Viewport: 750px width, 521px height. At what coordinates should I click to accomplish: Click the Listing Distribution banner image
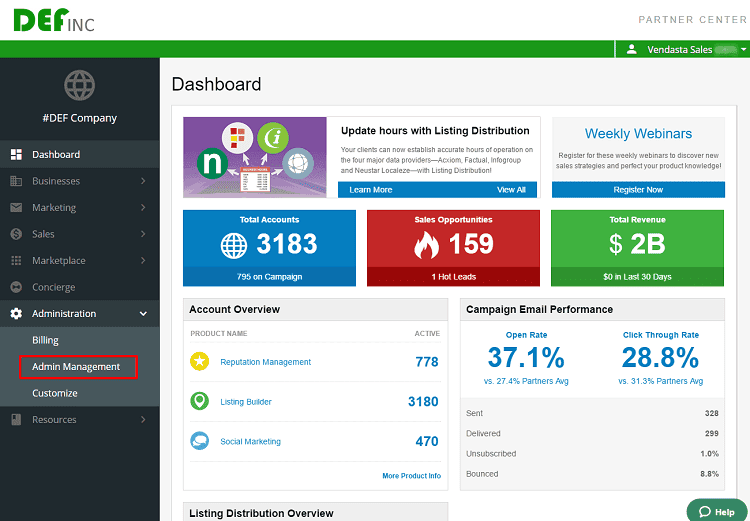click(x=255, y=157)
